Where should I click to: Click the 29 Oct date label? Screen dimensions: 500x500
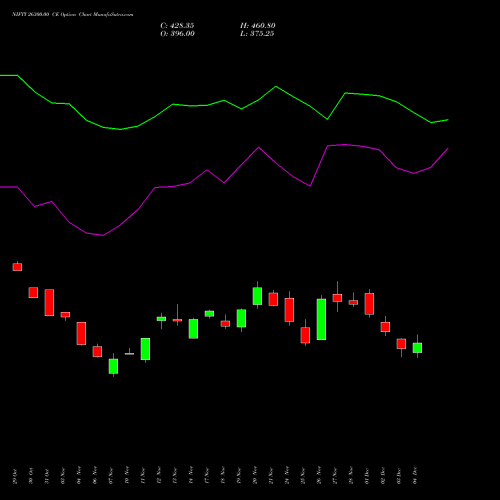15,476
